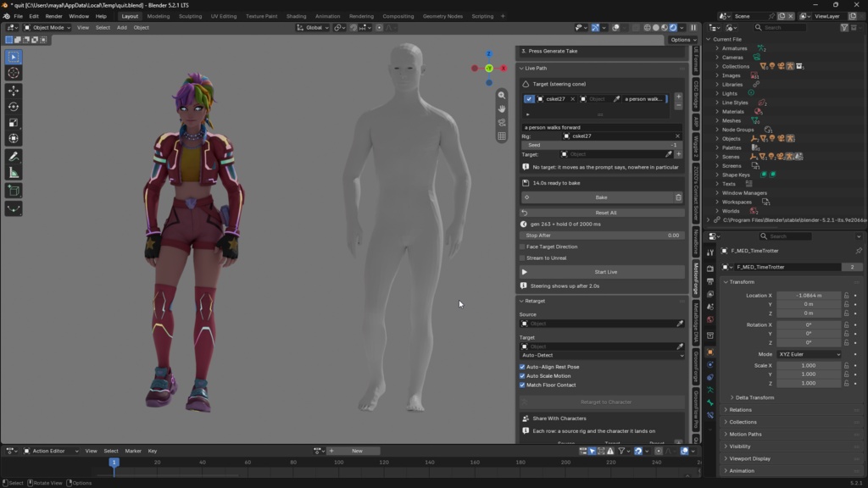868x488 pixels.
Task: Expand the Armatures outliner entry
Action: pyautogui.click(x=717, y=48)
